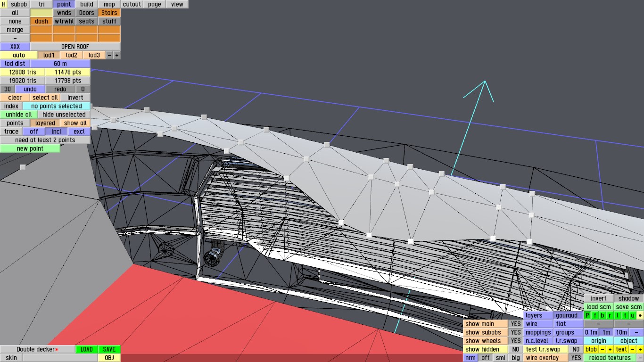644x362 pixels.
Task: Click the shadow button
Action: [629, 298]
